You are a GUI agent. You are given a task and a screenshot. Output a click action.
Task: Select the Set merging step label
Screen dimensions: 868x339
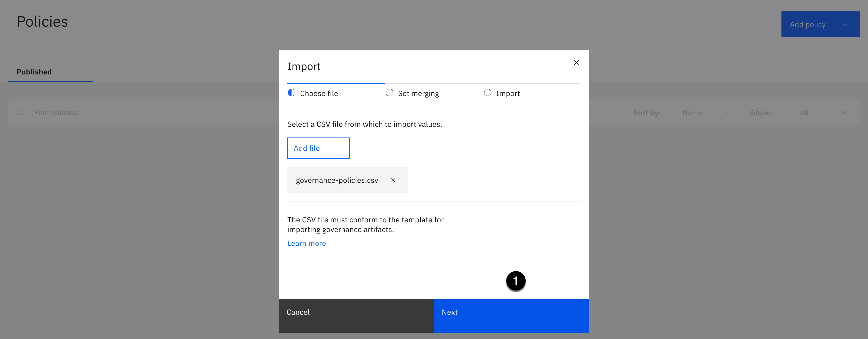418,93
